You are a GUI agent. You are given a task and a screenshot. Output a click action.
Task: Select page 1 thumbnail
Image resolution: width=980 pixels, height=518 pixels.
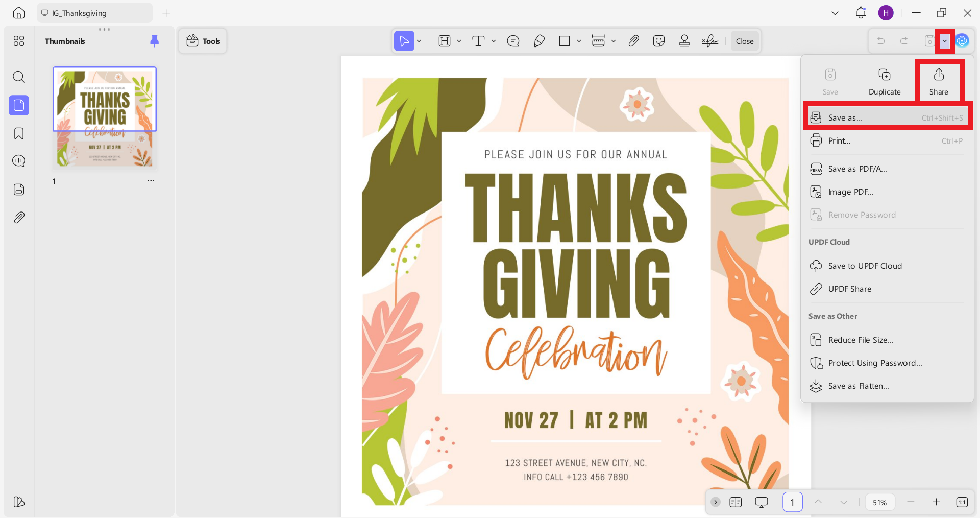click(105, 117)
